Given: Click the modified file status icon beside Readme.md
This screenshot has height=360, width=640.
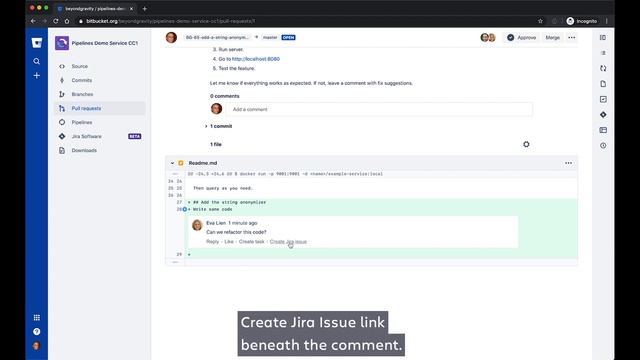Looking at the screenshot, I should (181, 163).
